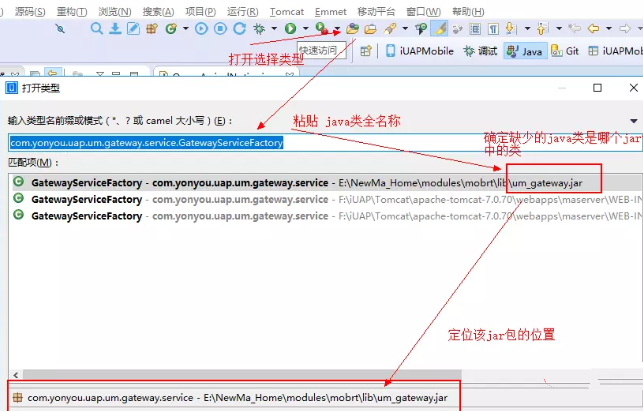Click the magnifier search icon in toolbar

96,28
